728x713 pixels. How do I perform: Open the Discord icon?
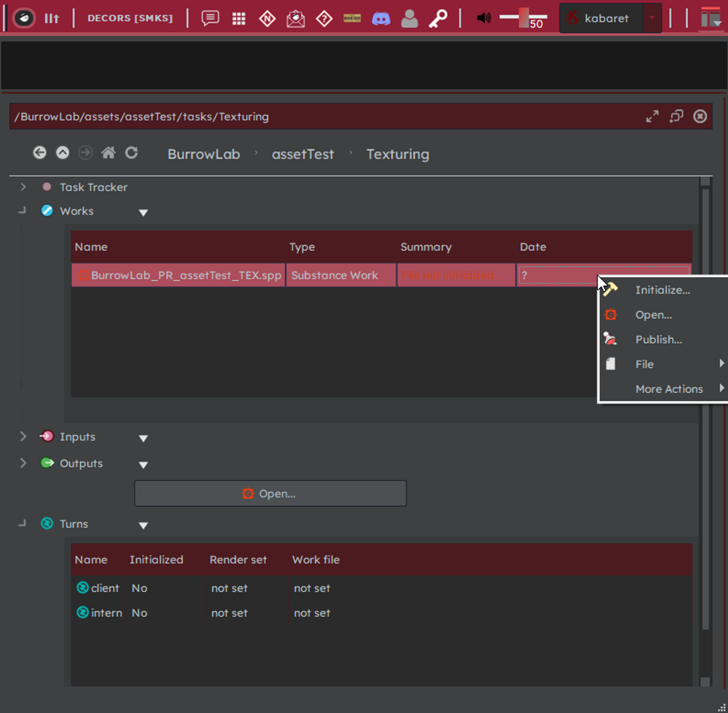click(x=381, y=18)
